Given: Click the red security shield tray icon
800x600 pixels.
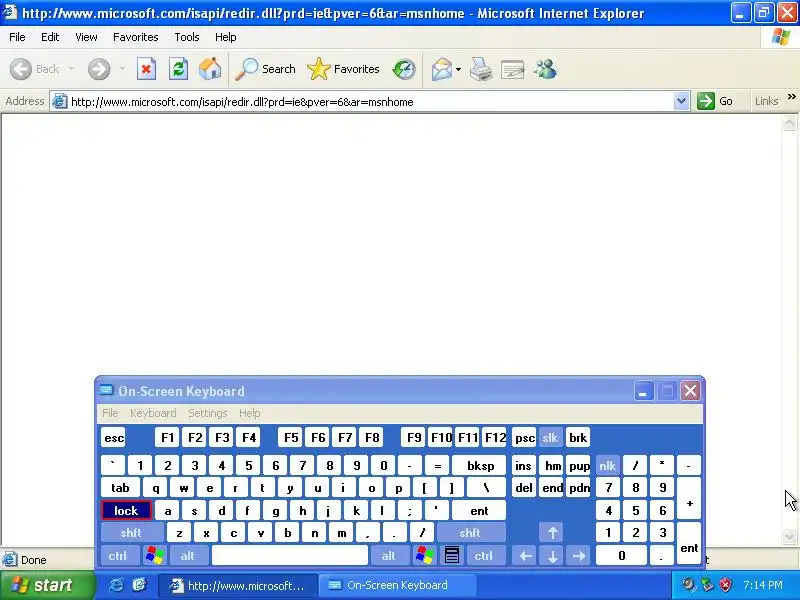Looking at the screenshot, I should (x=725, y=585).
